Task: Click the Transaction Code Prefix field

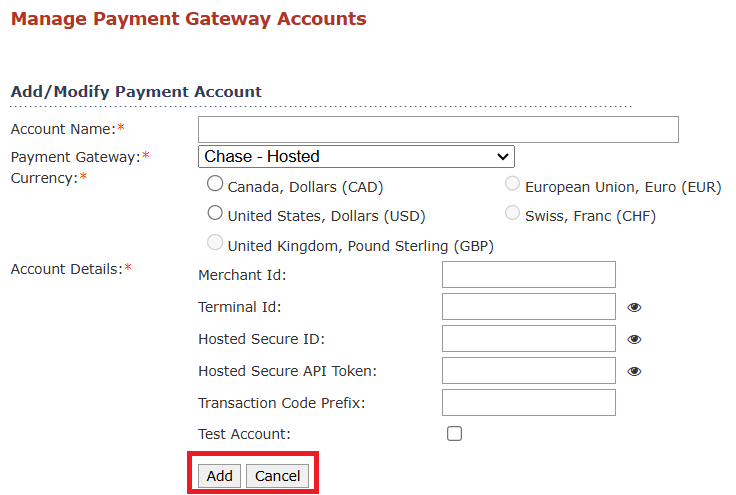Action: pos(529,403)
